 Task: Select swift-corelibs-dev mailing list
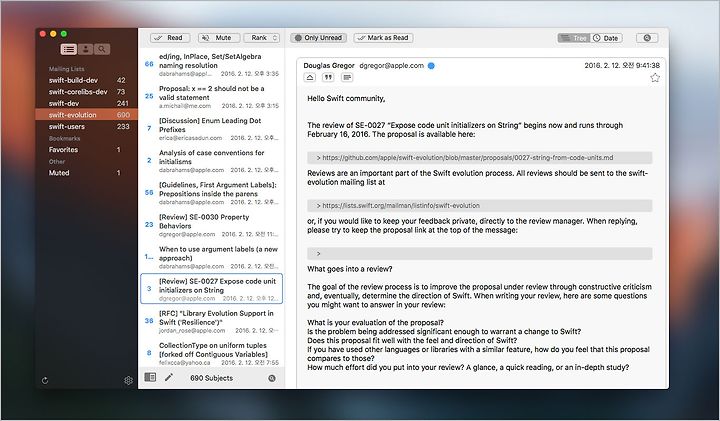[x=87, y=91]
